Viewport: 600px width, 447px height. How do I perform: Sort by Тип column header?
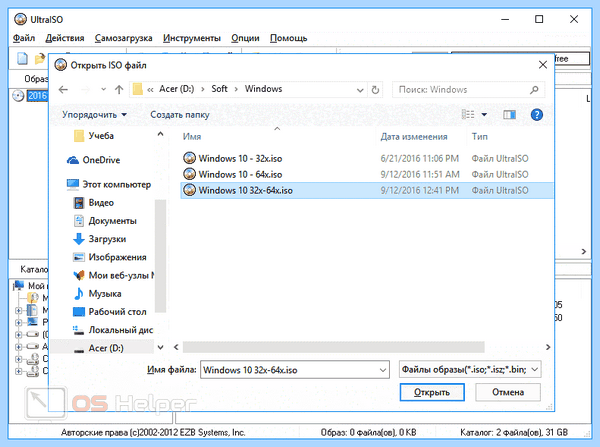point(479,137)
